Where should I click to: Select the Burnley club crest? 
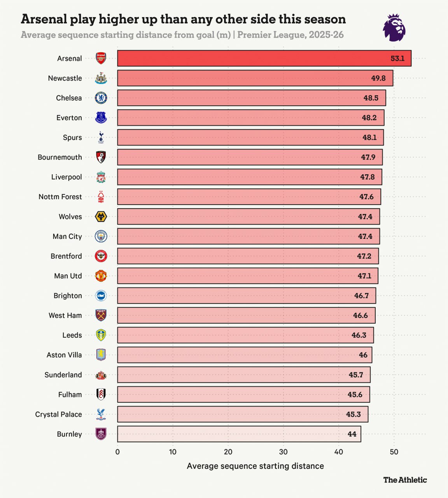pos(101,434)
